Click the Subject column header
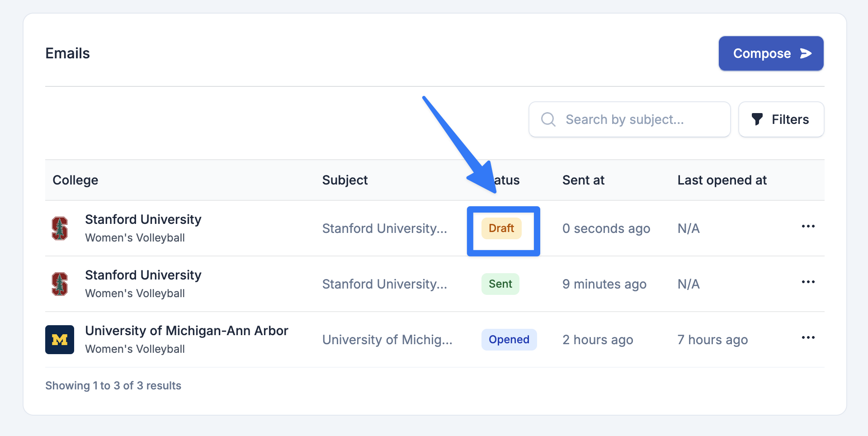This screenshot has width=868, height=436. click(345, 180)
